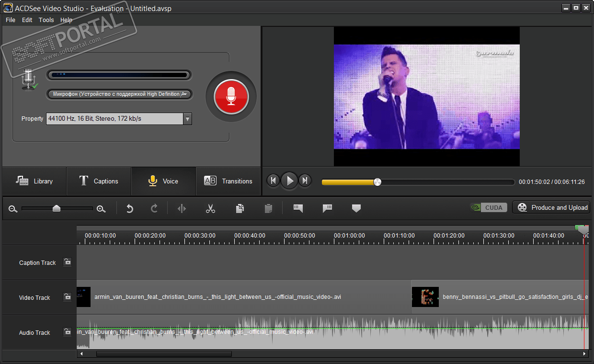The image size is (594, 364).
Task: Select the Voice tab
Action: [x=163, y=181]
